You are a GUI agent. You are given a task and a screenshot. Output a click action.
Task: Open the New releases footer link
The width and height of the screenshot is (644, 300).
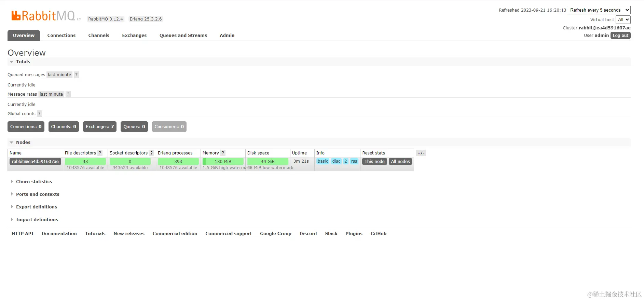coord(129,234)
